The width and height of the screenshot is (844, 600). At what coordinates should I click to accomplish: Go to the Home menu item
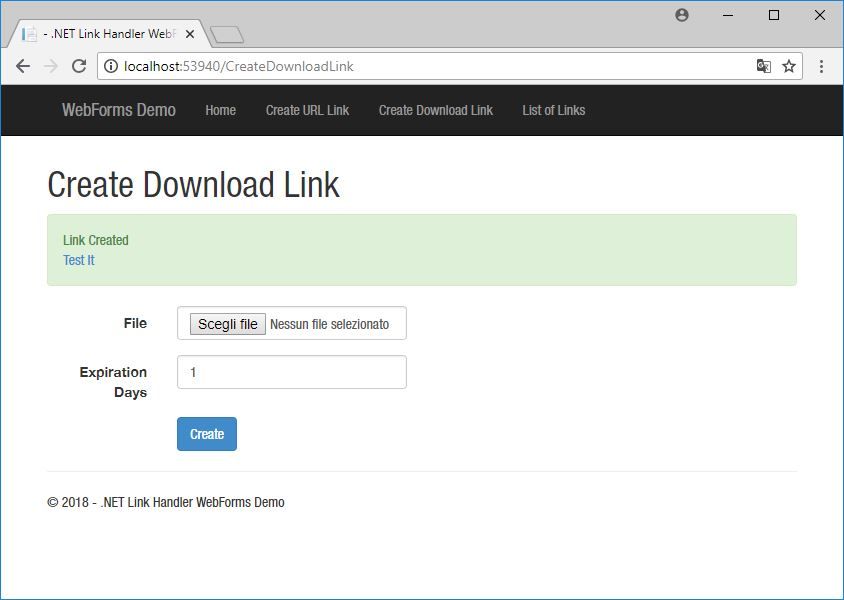point(221,110)
